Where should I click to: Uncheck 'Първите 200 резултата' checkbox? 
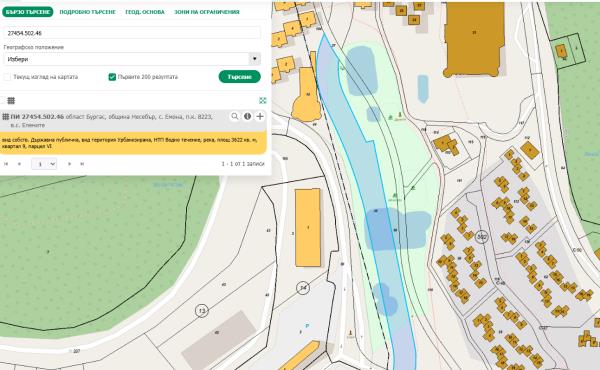(112, 77)
